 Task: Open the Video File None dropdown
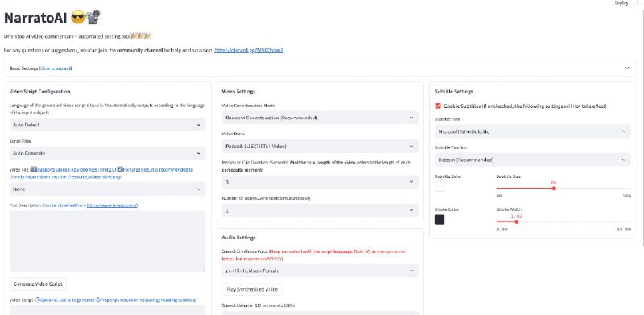point(107,189)
